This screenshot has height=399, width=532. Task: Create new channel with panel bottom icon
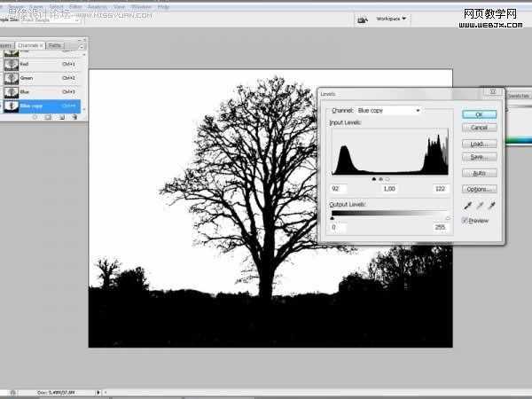pyautogui.click(x=62, y=117)
